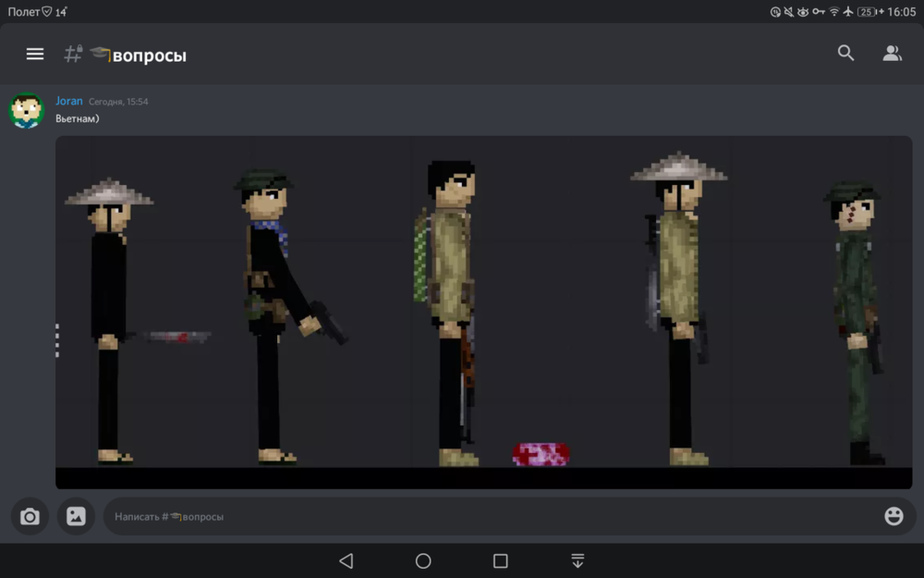The image size is (924, 578).
Task: Click the message field "Написать #вопросы"
Action: [510, 517]
